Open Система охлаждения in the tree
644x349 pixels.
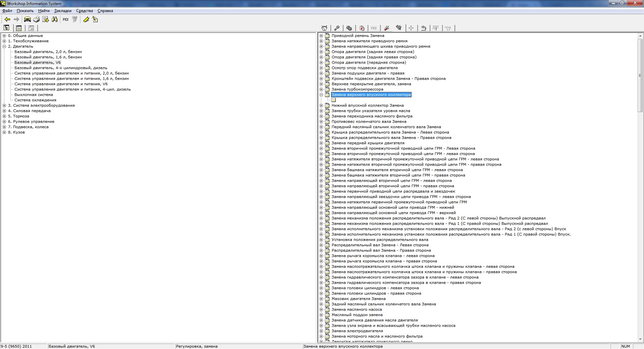coord(35,100)
